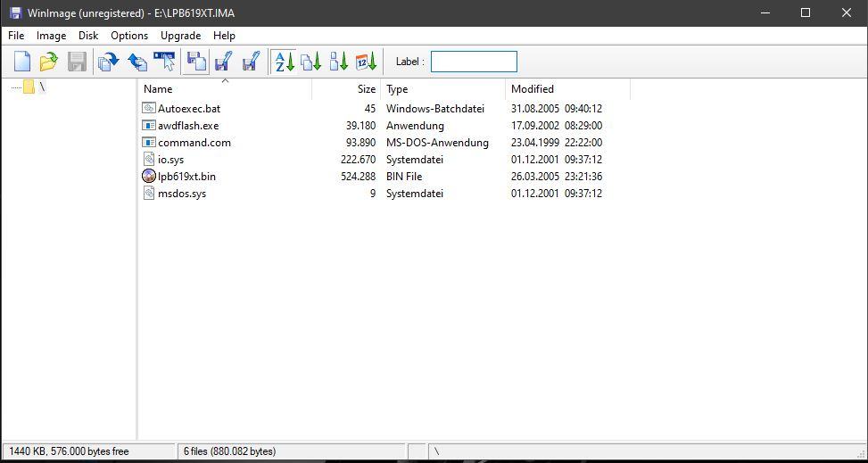
Task: Click the awdflash.exe file icon
Action: pos(149,126)
